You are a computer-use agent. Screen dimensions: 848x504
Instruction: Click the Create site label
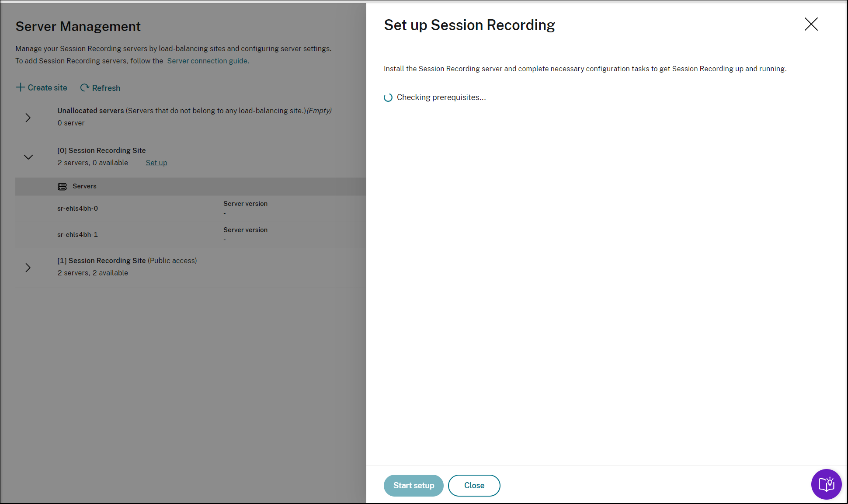47,88
